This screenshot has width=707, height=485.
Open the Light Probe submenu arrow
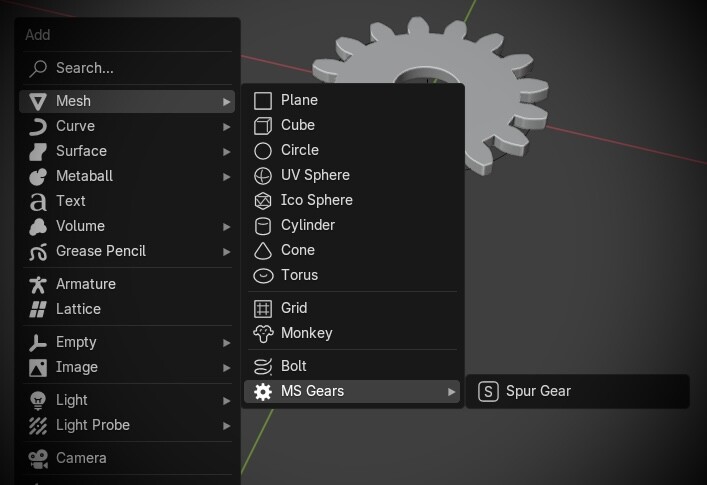point(226,426)
